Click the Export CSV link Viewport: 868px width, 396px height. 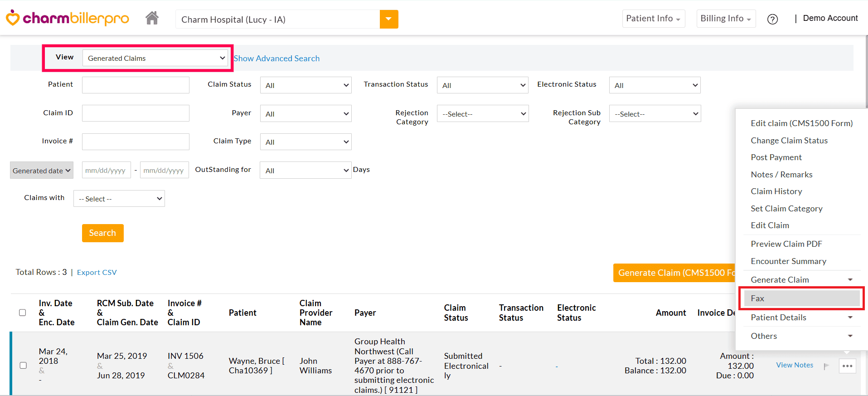pyautogui.click(x=97, y=272)
